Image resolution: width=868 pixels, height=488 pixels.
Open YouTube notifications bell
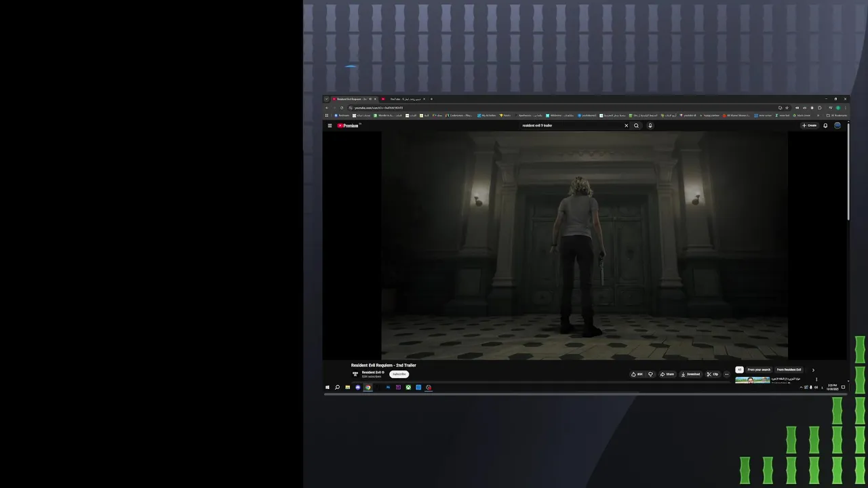pyautogui.click(x=825, y=125)
